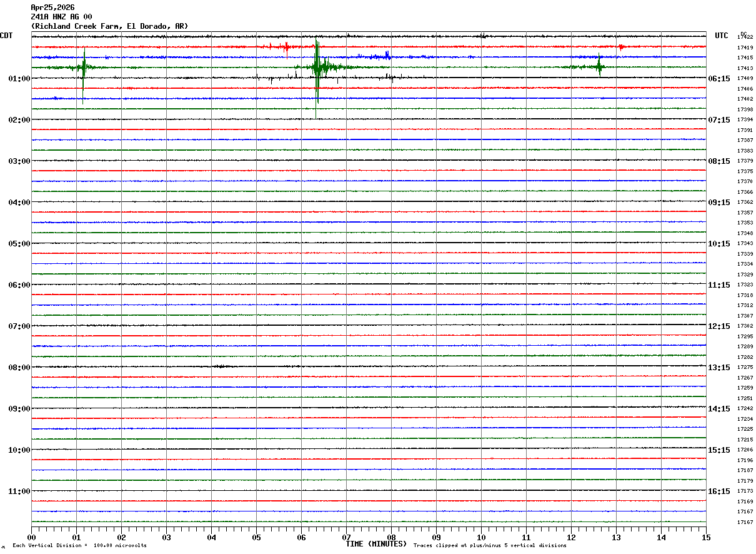The width and height of the screenshot is (756, 554).
Task: Select the Z41A HNZ AG 00 station code
Action: 61,17
